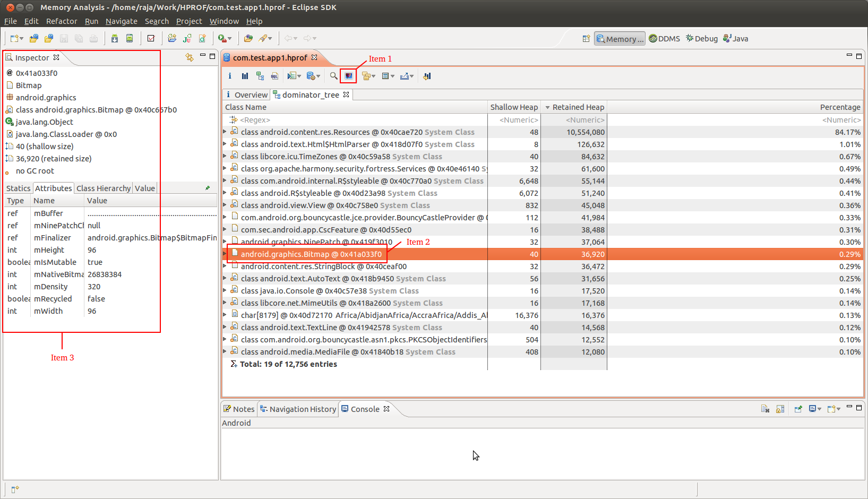Open the Navigate menu
Screen dimensions: 868x499
(121, 21)
